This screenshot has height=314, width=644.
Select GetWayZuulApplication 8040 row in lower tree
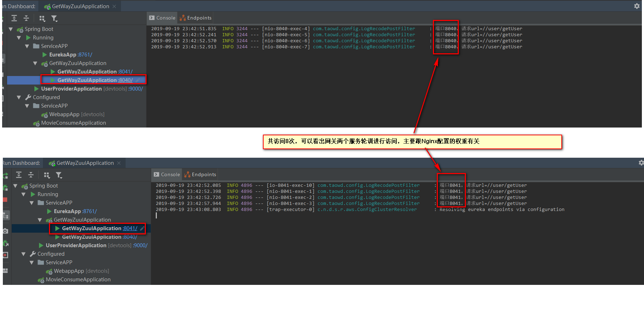coord(81,237)
